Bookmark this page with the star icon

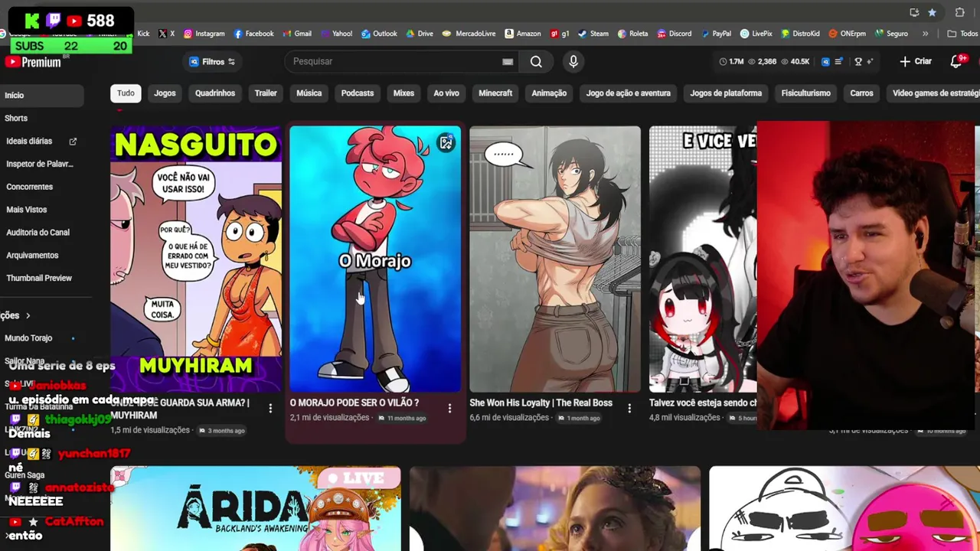[932, 12]
